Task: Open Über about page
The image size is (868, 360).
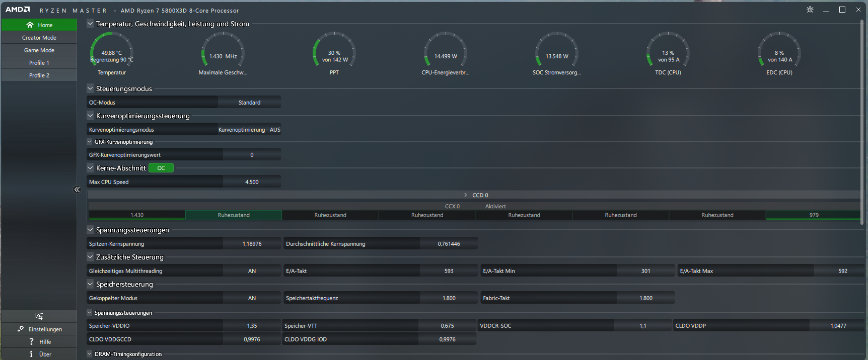Action: click(39, 354)
